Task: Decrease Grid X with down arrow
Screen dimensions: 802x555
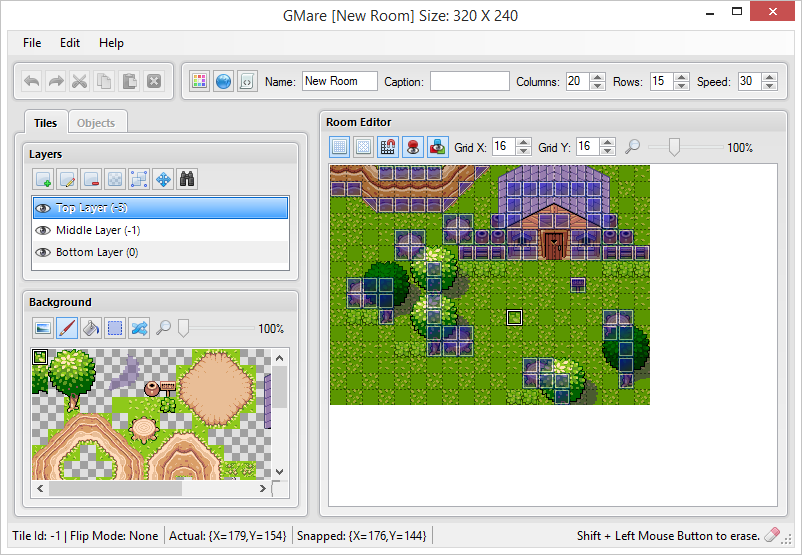Action: coord(523,151)
